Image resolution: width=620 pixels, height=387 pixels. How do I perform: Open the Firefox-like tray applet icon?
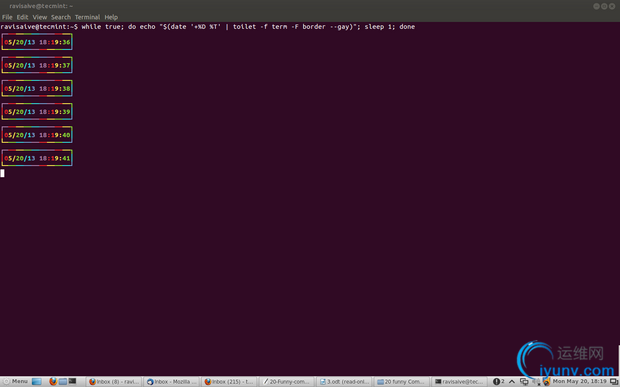point(546,381)
